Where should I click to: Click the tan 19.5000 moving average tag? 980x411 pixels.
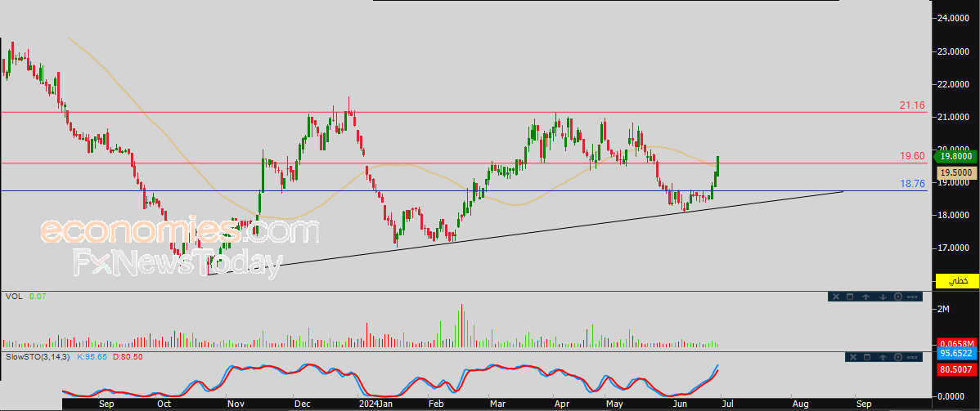tap(957, 172)
